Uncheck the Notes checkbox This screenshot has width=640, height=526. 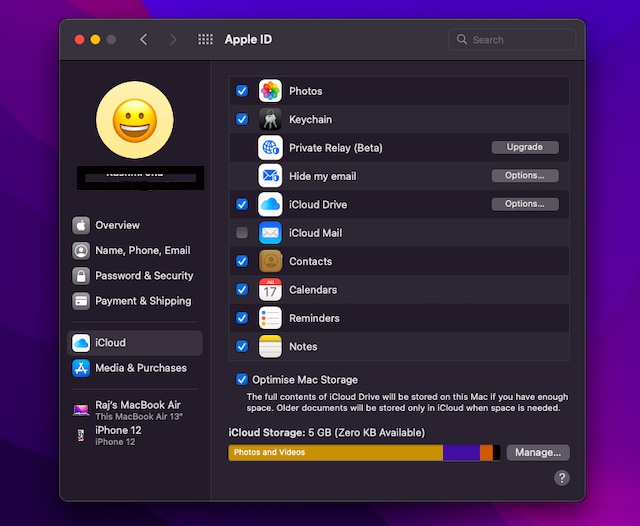coord(242,346)
